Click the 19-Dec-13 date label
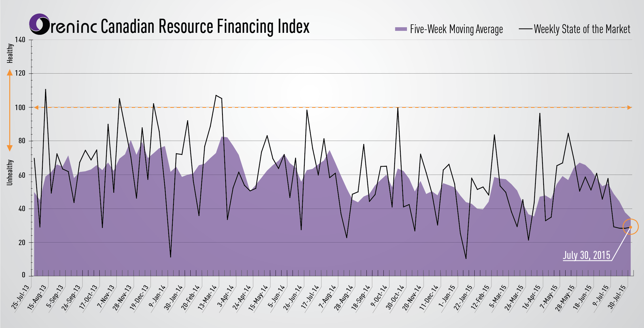 click(x=139, y=297)
